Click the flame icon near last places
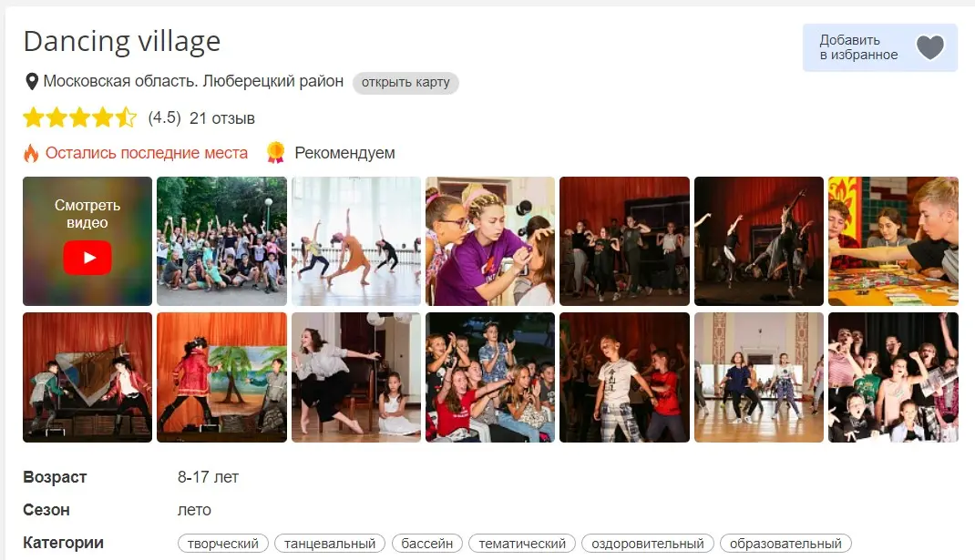This screenshot has height=560, width=975. click(x=31, y=153)
